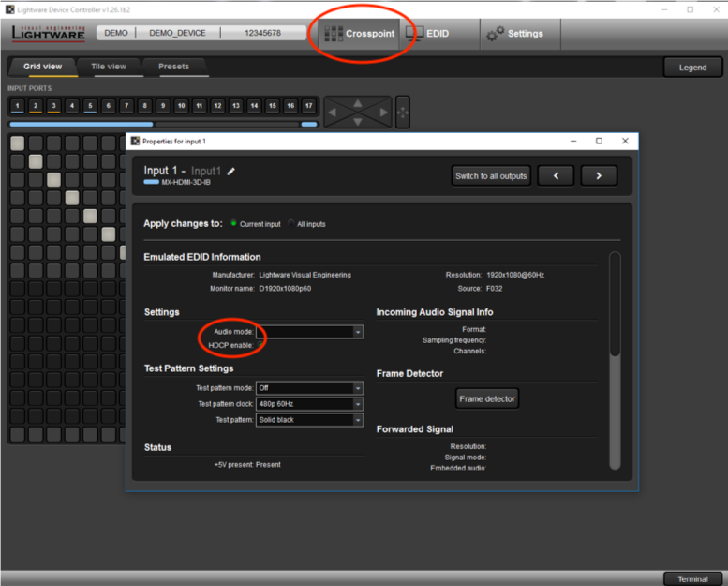Select input port 2

pyautogui.click(x=36, y=106)
